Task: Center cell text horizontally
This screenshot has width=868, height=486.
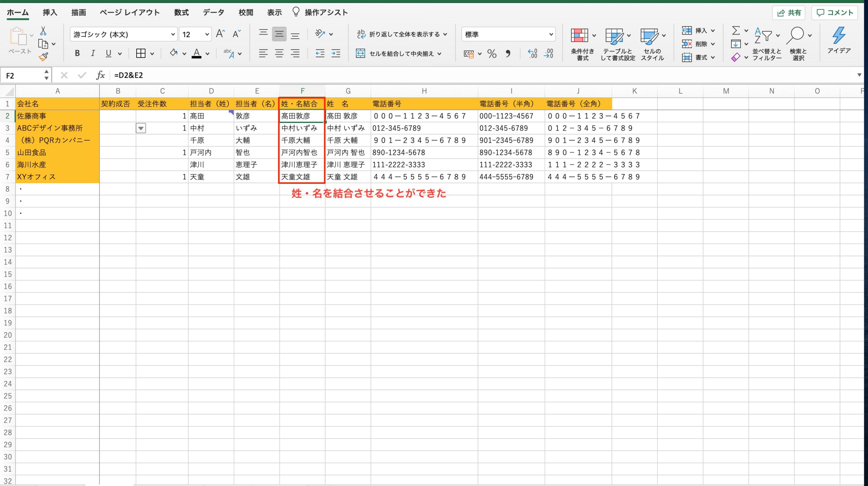Action: click(279, 53)
